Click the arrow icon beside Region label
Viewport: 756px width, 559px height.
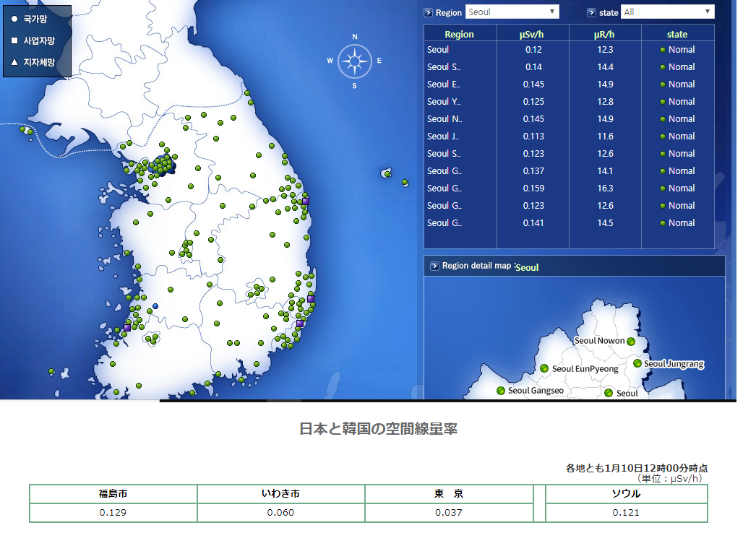click(429, 12)
